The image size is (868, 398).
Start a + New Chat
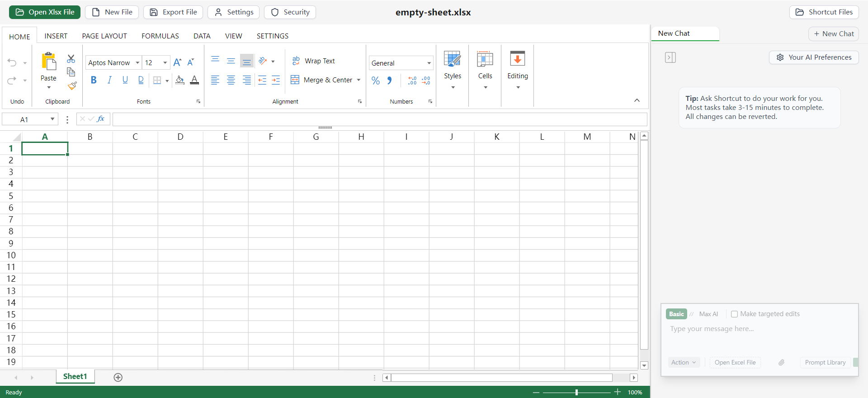[834, 34]
